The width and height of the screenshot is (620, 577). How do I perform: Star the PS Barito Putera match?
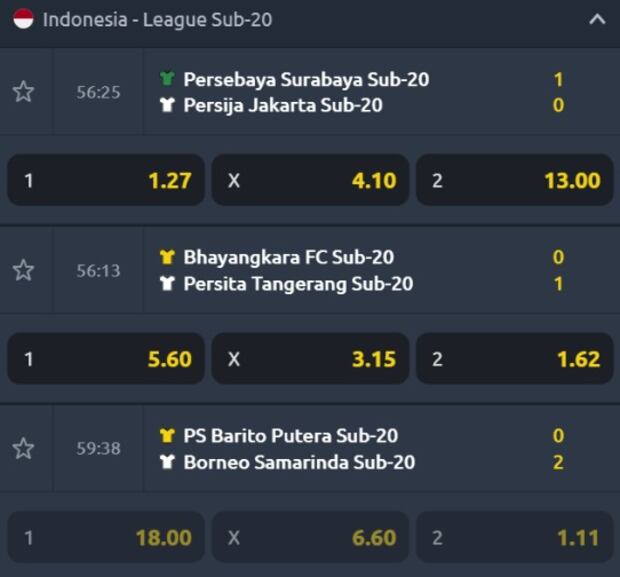23,448
